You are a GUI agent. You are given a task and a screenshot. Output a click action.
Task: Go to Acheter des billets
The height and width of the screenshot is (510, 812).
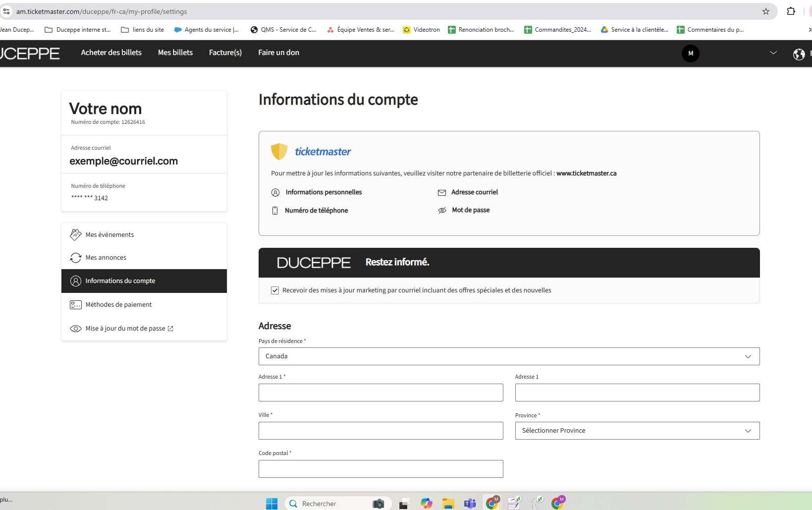tap(111, 53)
